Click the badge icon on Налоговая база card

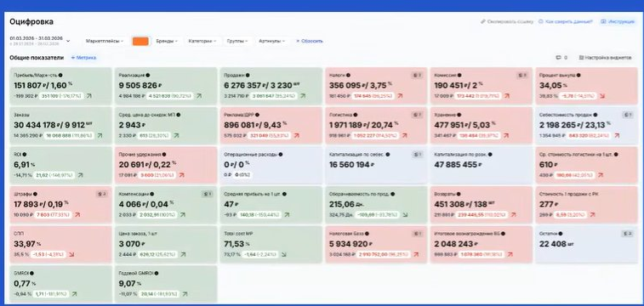417,234
